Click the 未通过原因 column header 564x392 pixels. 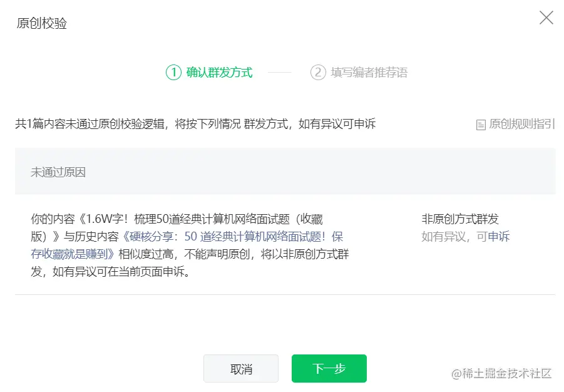coord(58,172)
